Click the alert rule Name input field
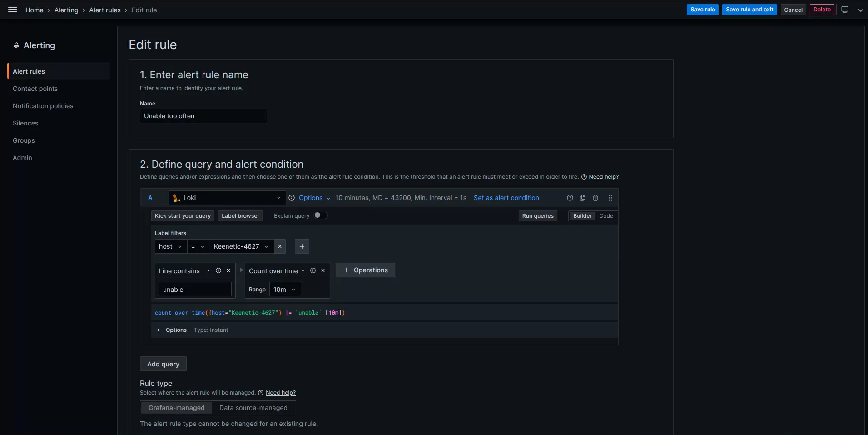The image size is (868, 435). coord(203,116)
